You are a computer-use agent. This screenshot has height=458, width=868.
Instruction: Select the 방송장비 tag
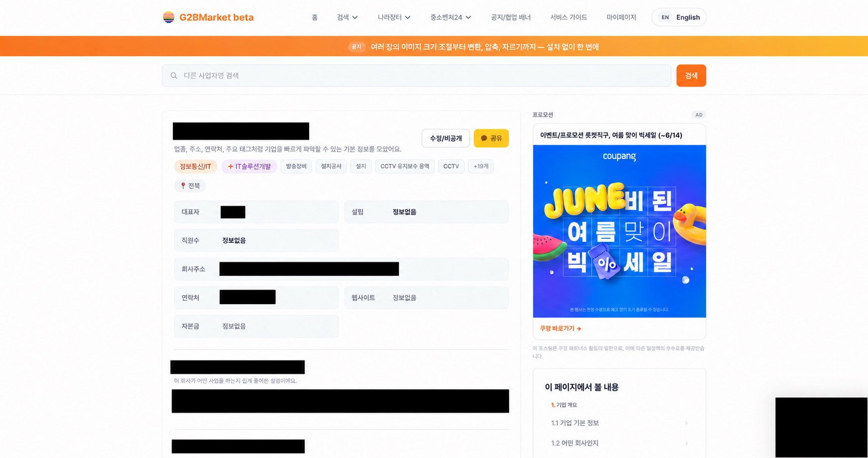coord(296,166)
